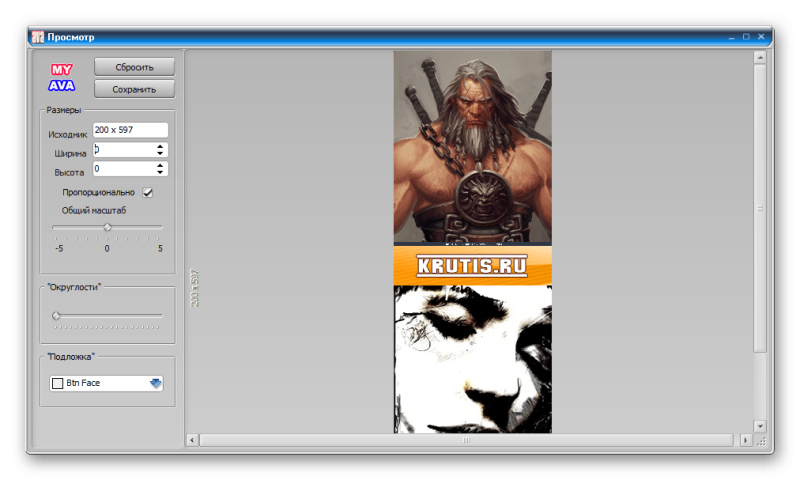Click the Округлости slider handle
This screenshot has height=480, width=800.
click(56, 316)
